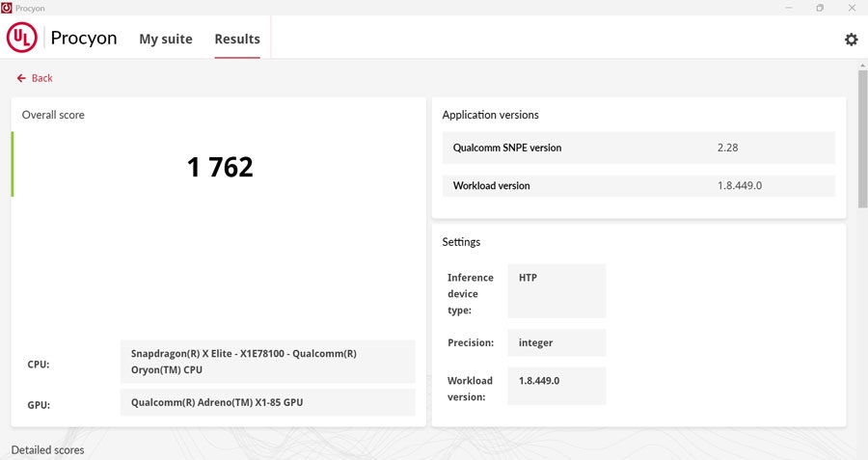Select the Results tab
The width and height of the screenshot is (868, 460).
pyautogui.click(x=237, y=40)
